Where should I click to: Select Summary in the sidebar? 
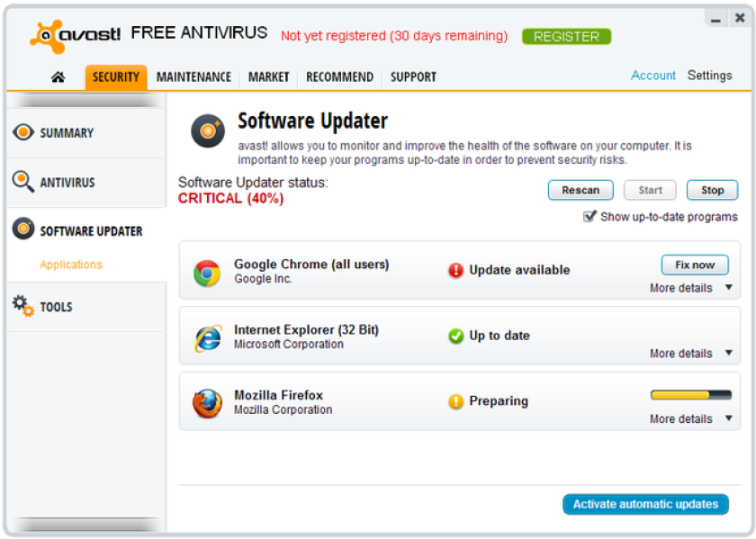85,132
